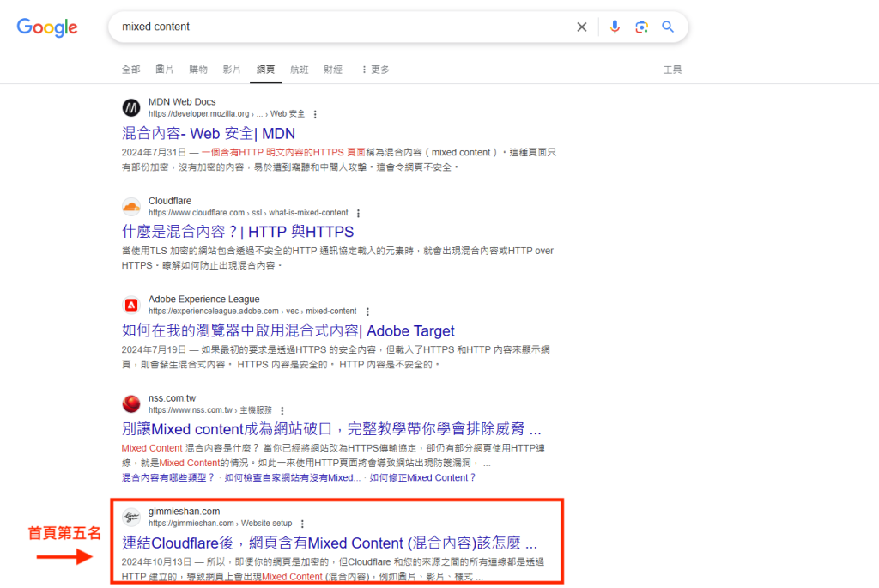Clear the search box with the X icon
Image resolution: width=879 pixels, height=588 pixels.
pos(582,27)
